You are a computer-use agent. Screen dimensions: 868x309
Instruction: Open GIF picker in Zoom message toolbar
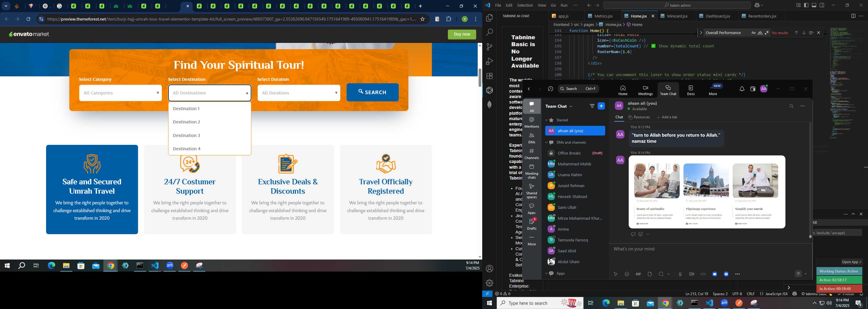coord(638,274)
